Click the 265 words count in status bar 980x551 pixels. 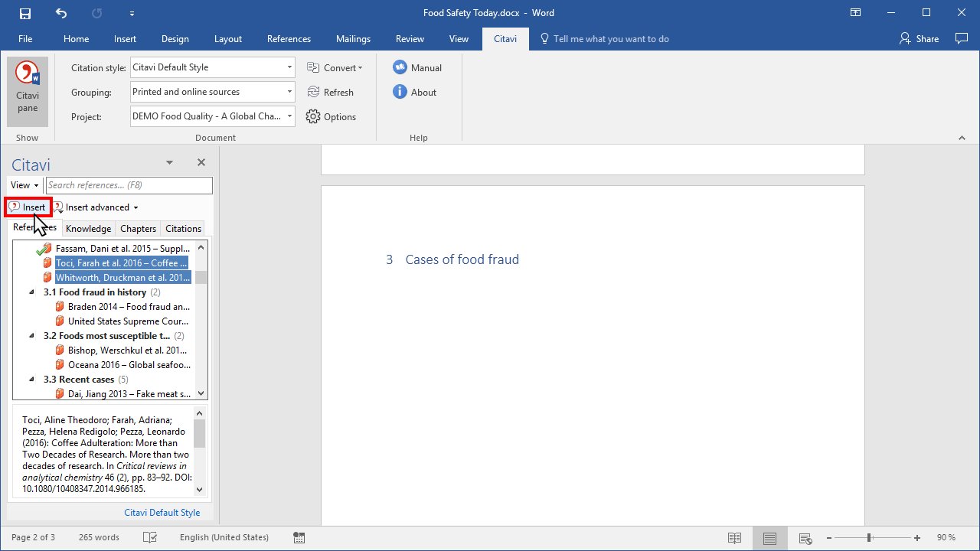[x=99, y=537]
